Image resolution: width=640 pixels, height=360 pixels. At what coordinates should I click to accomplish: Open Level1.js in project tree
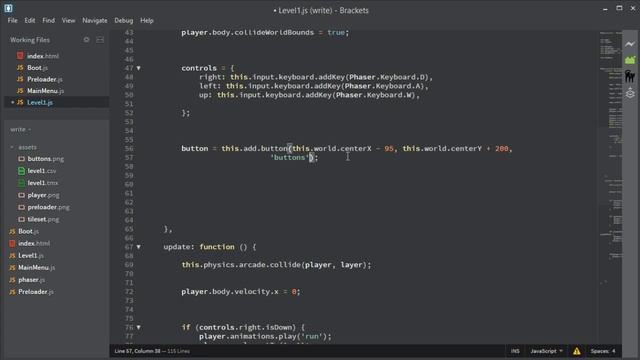[31, 256]
